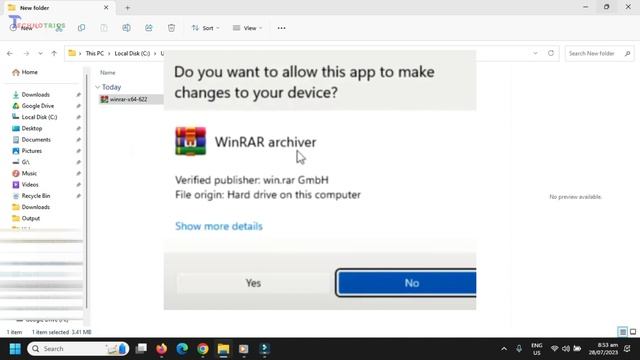Collapse the Today group
The image size is (640, 360).
click(98, 87)
